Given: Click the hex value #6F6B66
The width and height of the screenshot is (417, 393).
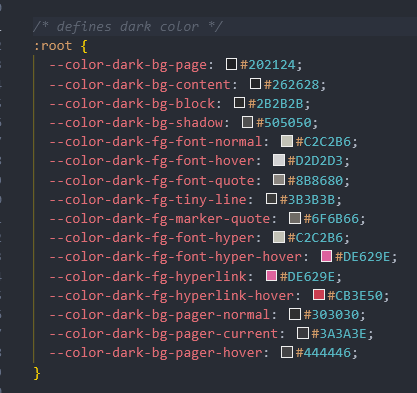Looking at the screenshot, I should pyautogui.click(x=331, y=219).
